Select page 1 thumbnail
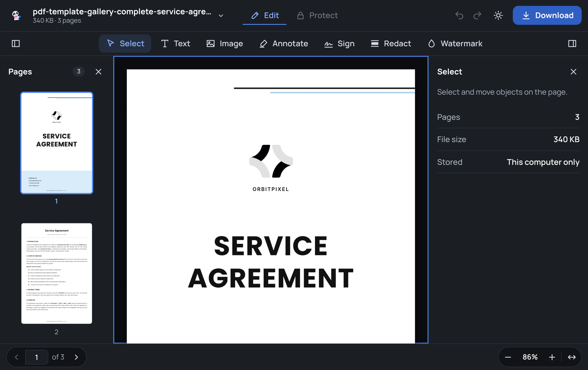 click(57, 143)
